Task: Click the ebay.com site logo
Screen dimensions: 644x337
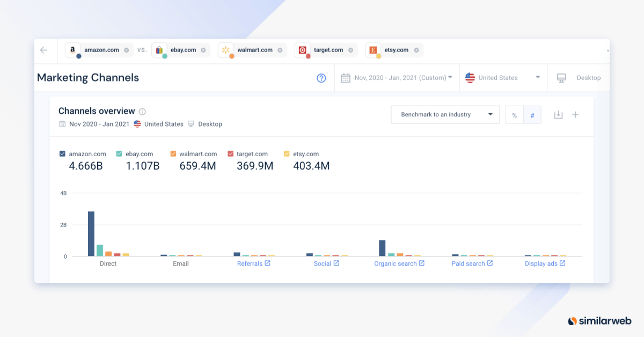Action: pyautogui.click(x=159, y=50)
